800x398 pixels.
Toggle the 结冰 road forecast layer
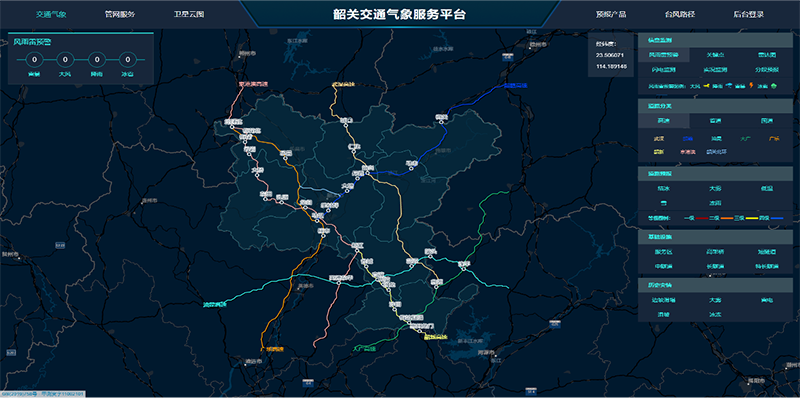pos(664,188)
